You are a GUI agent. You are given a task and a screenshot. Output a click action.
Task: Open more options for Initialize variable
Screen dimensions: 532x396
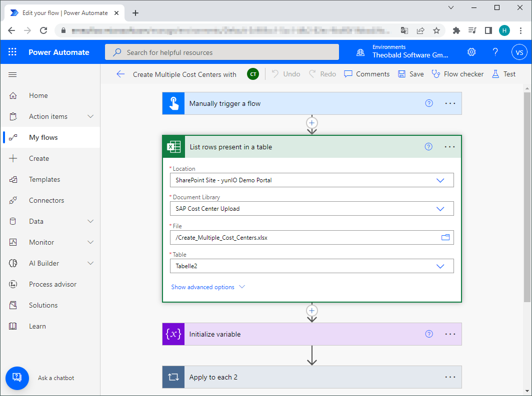[450, 334]
